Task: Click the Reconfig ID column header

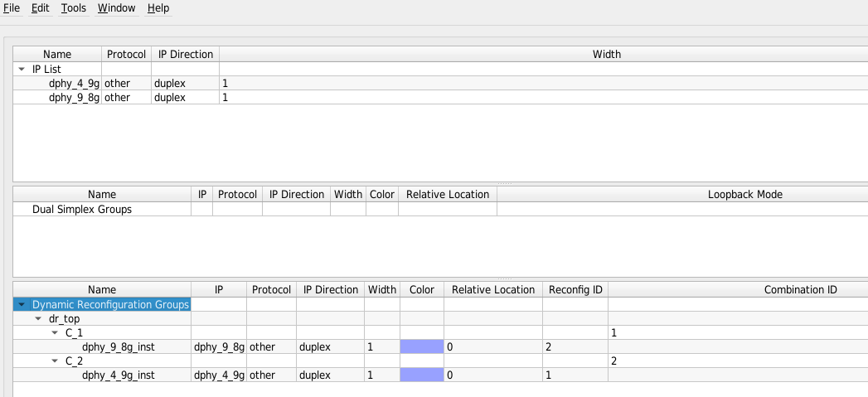Action: coord(575,290)
